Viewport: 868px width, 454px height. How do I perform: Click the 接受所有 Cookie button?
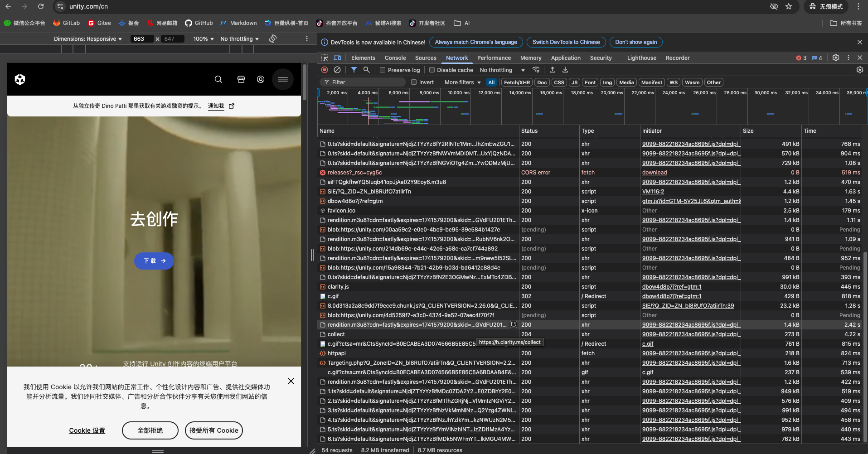click(x=214, y=430)
